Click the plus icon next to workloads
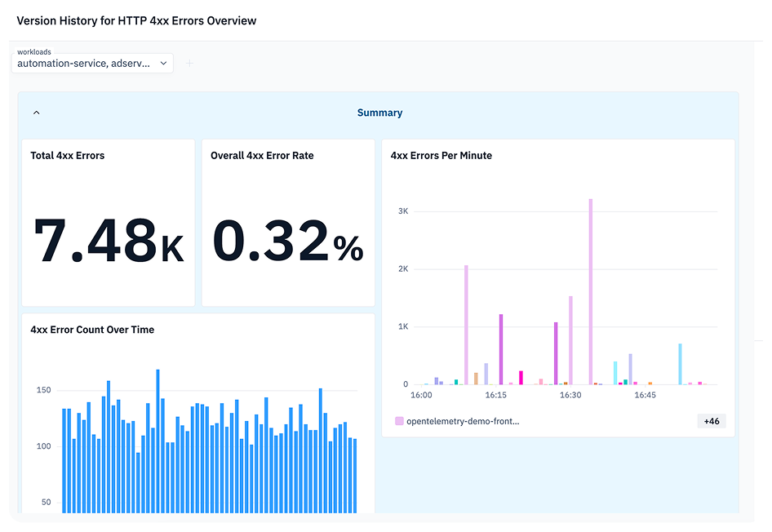772x532 pixels. [x=189, y=63]
